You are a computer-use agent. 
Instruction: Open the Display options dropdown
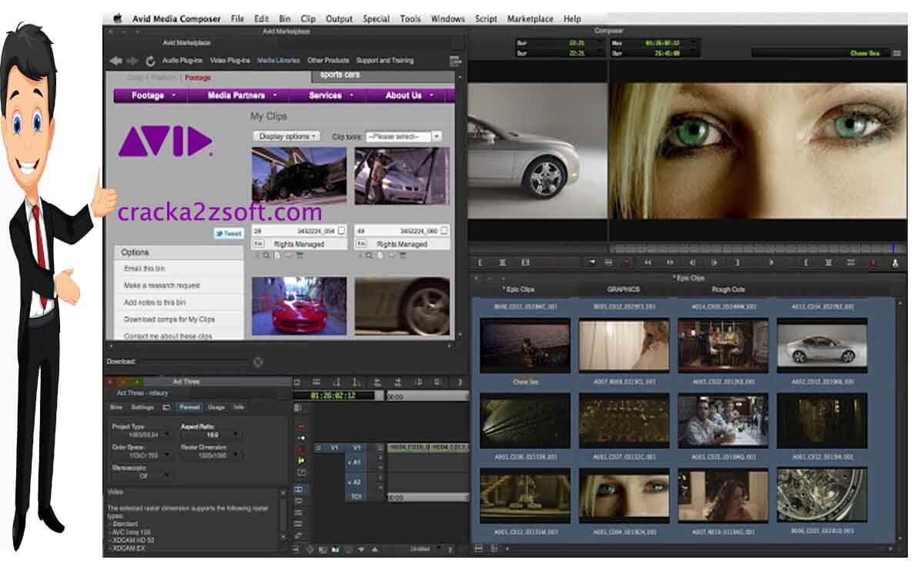pyautogui.click(x=286, y=136)
